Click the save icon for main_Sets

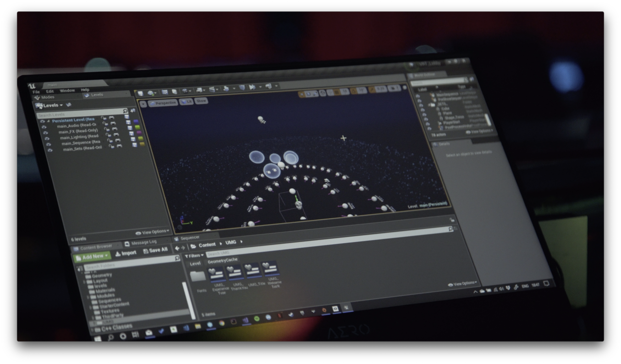point(134,145)
